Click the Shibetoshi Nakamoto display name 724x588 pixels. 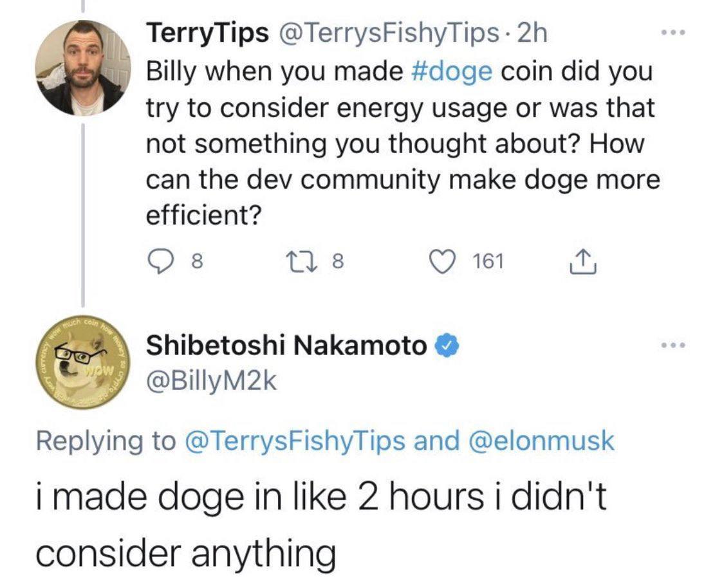286,347
